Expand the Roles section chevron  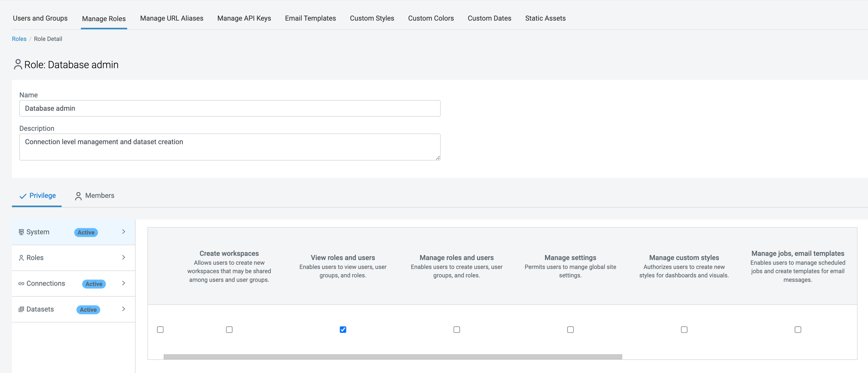click(x=124, y=257)
